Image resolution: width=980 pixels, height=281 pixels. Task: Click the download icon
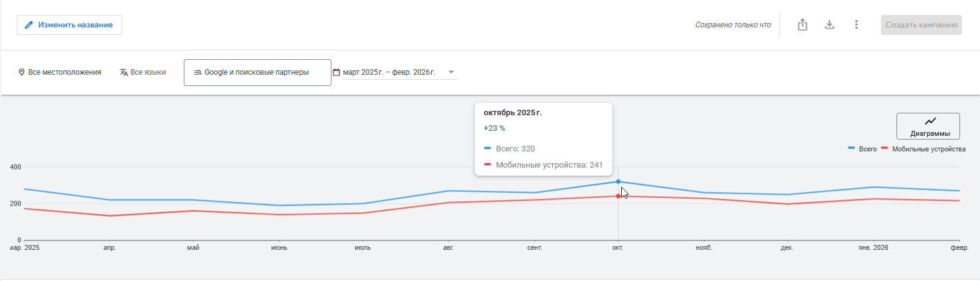829,25
